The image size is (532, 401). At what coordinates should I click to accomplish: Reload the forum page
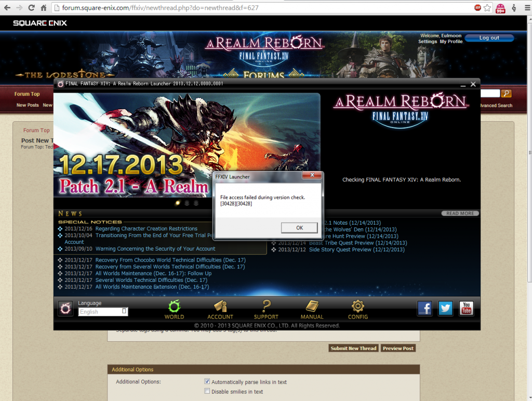(32, 7)
